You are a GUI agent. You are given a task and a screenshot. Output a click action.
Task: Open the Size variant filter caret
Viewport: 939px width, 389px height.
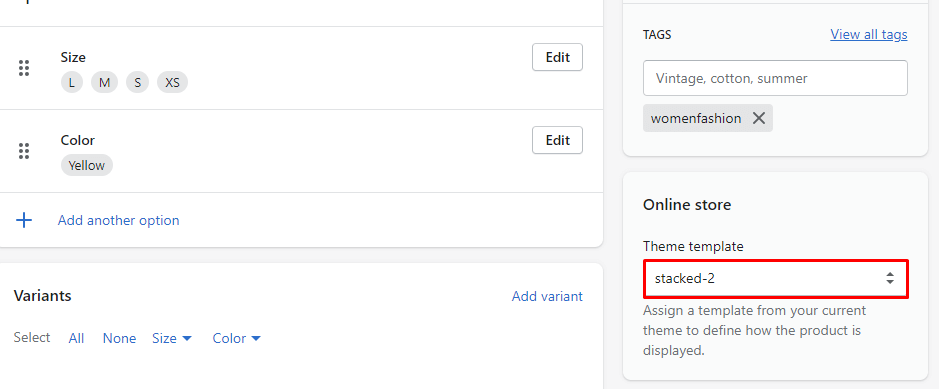click(186, 339)
